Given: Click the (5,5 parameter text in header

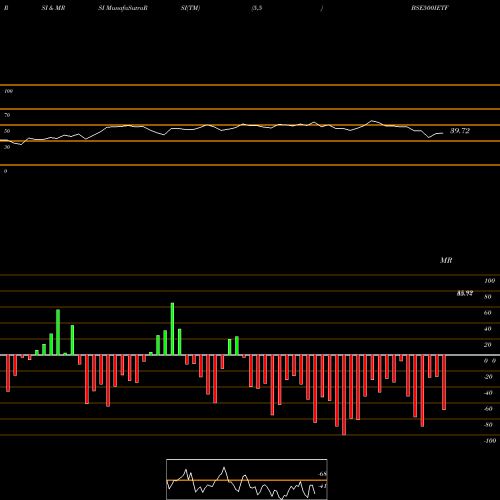Looking at the screenshot, I should point(257,8).
